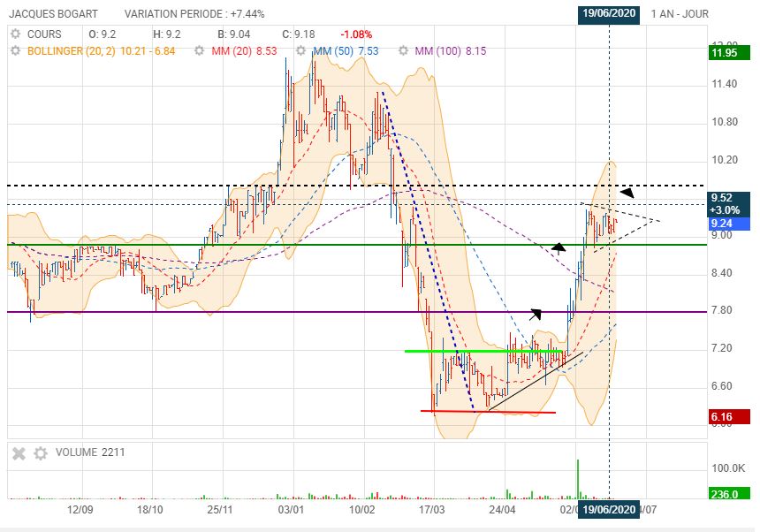The image size is (760, 532).
Task: Click the 8.40 price axis label
Action: tap(722, 273)
